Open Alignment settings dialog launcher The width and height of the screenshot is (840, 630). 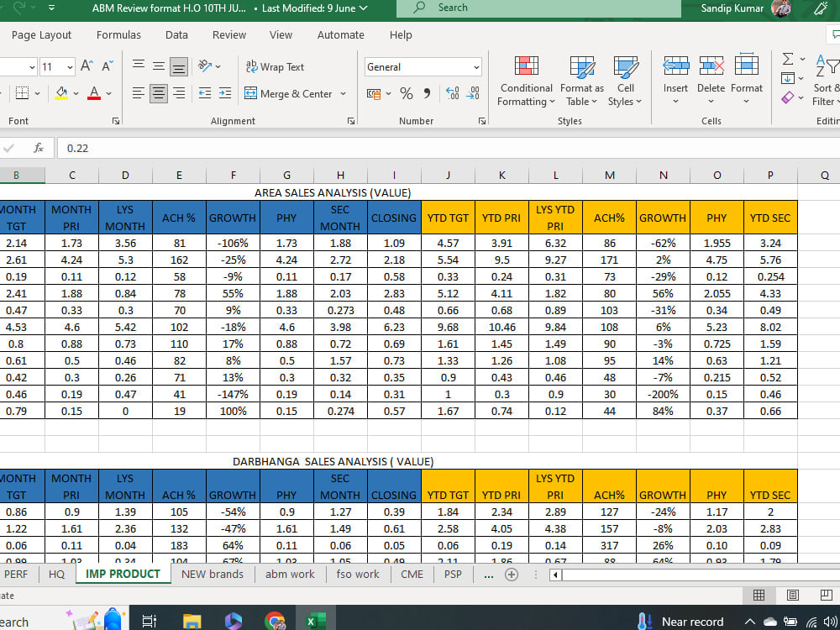coord(351,121)
